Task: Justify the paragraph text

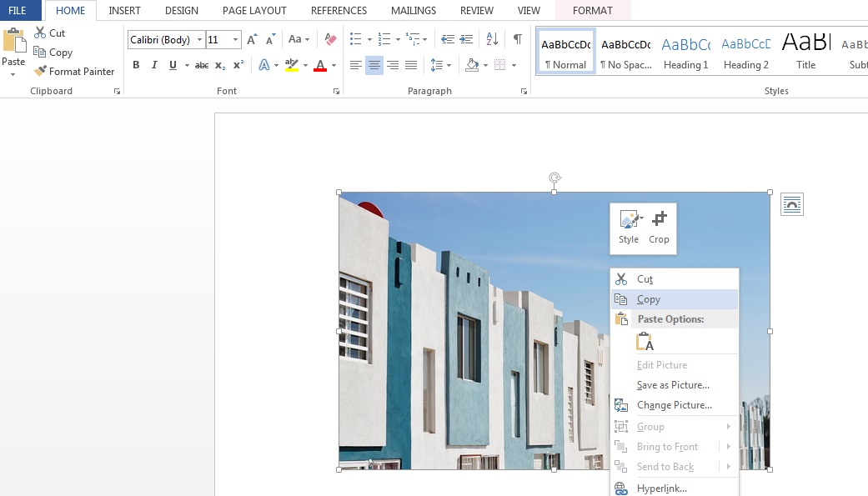Action: (x=411, y=65)
